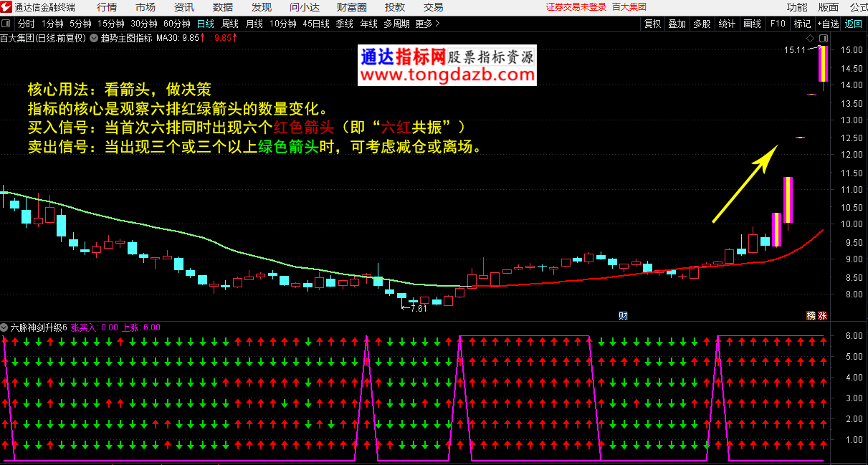868x465 pixels.
Task: Expand 更多 periods list
Action: [427, 24]
